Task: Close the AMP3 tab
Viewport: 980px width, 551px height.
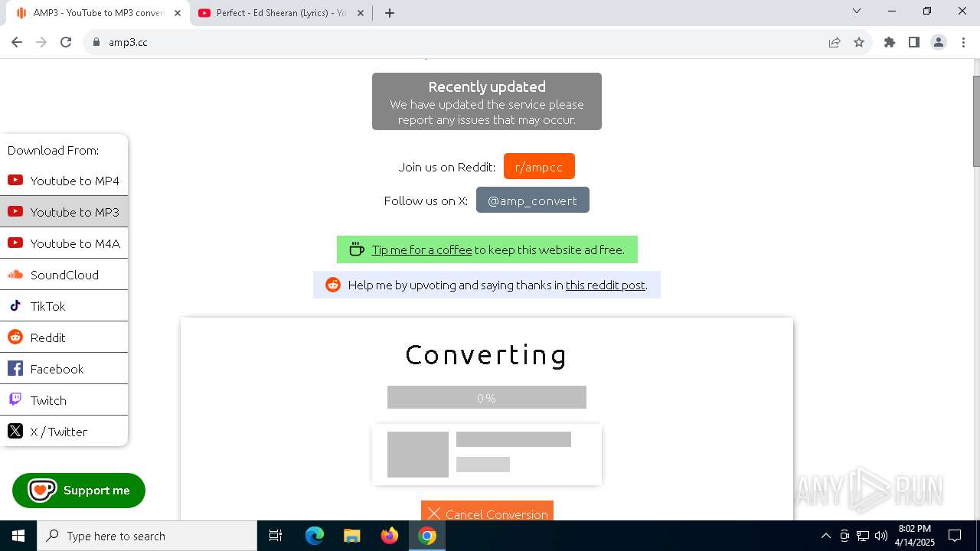Action: 178,13
